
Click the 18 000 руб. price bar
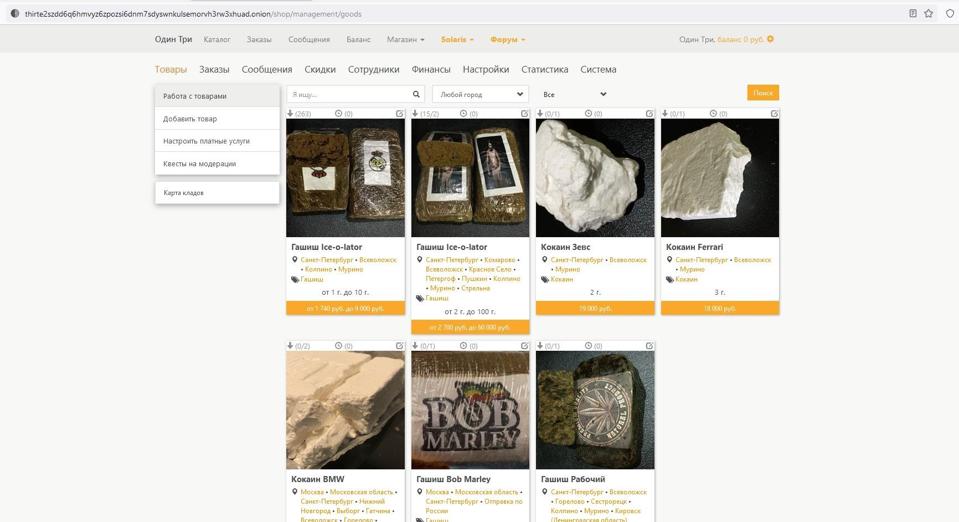[x=720, y=308]
